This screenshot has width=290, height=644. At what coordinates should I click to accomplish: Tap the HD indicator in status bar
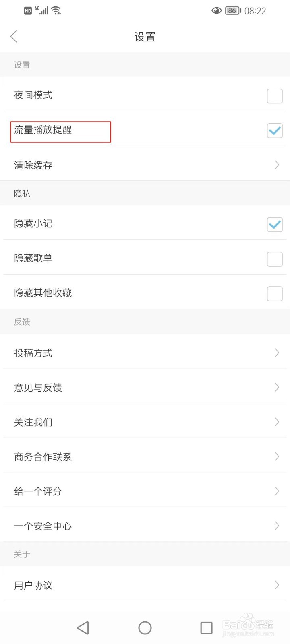click(x=28, y=11)
